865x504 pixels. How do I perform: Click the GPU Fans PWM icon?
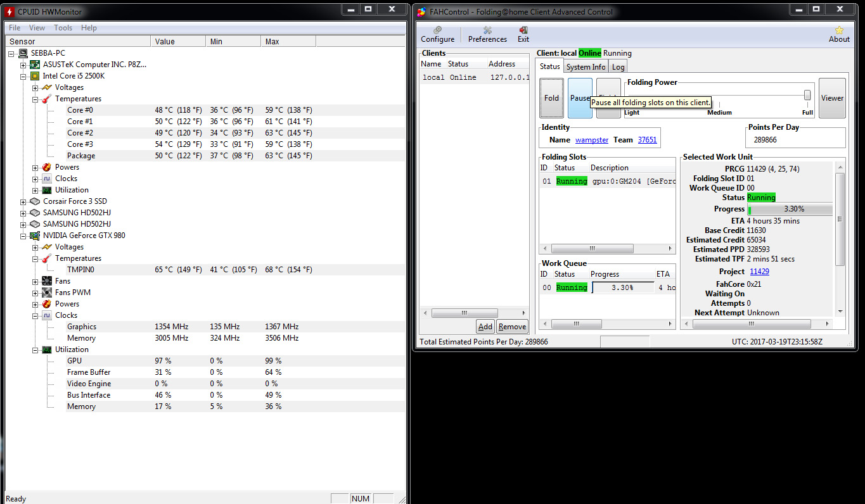(x=47, y=293)
